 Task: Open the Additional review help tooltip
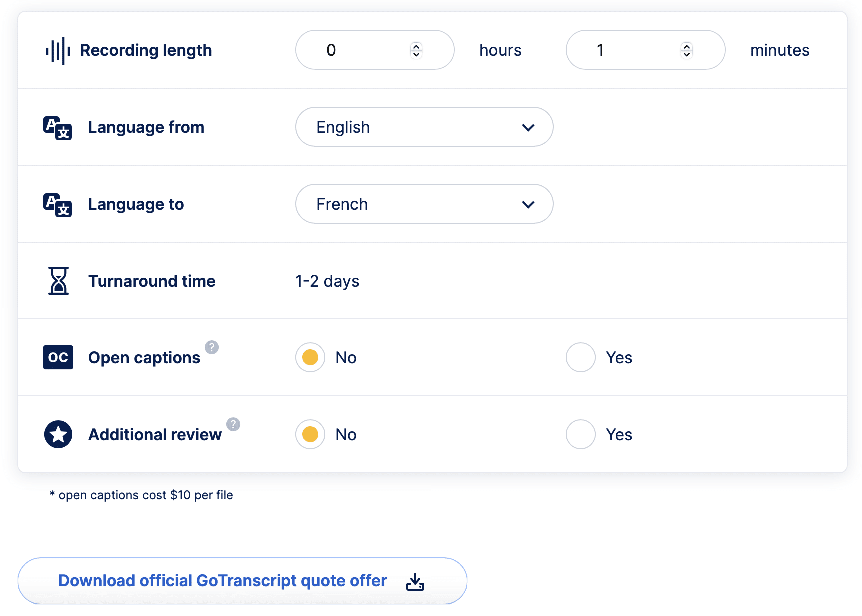[x=234, y=425]
